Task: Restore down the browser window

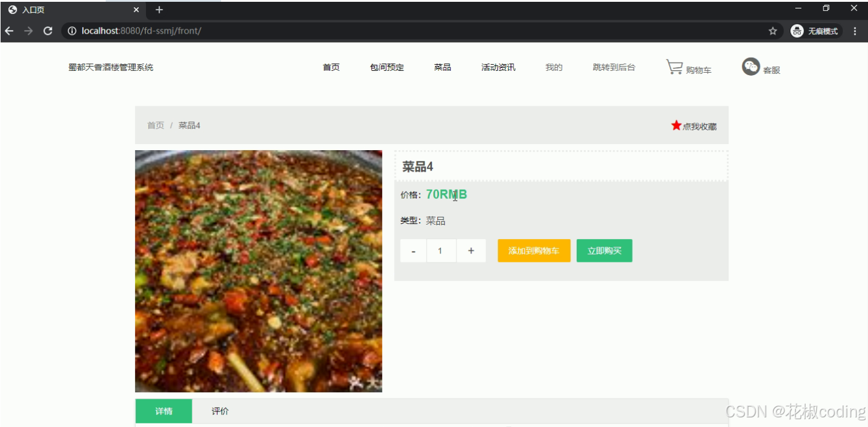Action: pos(826,8)
